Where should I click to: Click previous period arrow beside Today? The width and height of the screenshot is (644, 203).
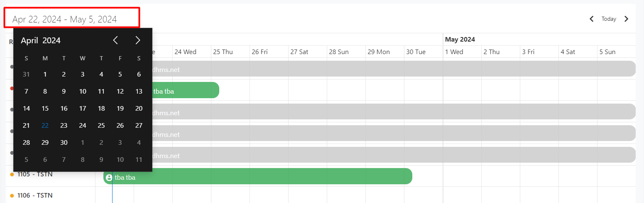coord(592,19)
